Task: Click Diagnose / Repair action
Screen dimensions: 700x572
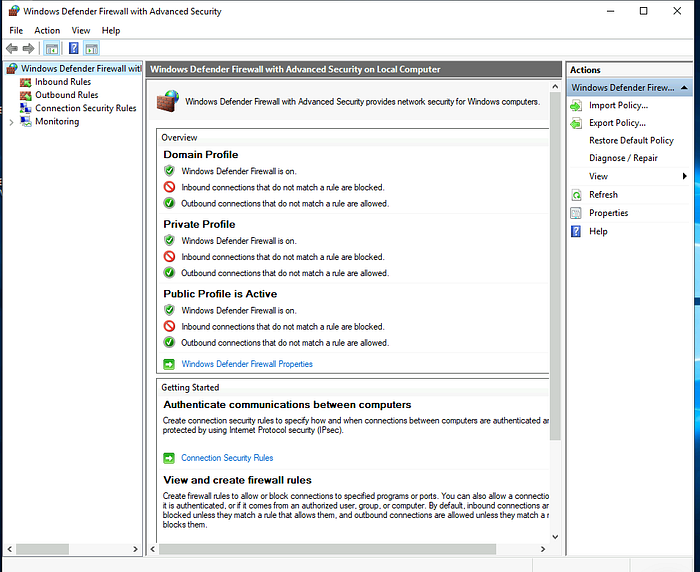Action: pyautogui.click(x=623, y=158)
